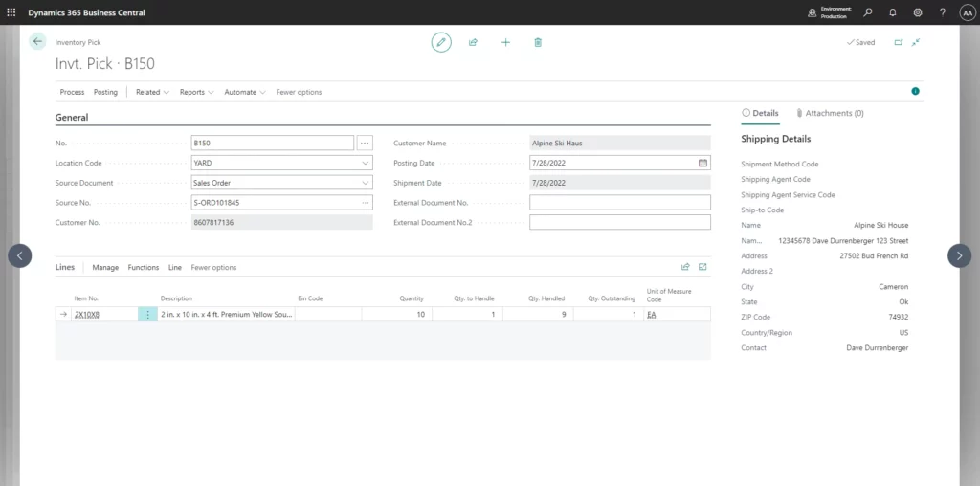Viewport: 980px width, 486px height.
Task: Open search via magnifier icon
Action: tap(868, 12)
